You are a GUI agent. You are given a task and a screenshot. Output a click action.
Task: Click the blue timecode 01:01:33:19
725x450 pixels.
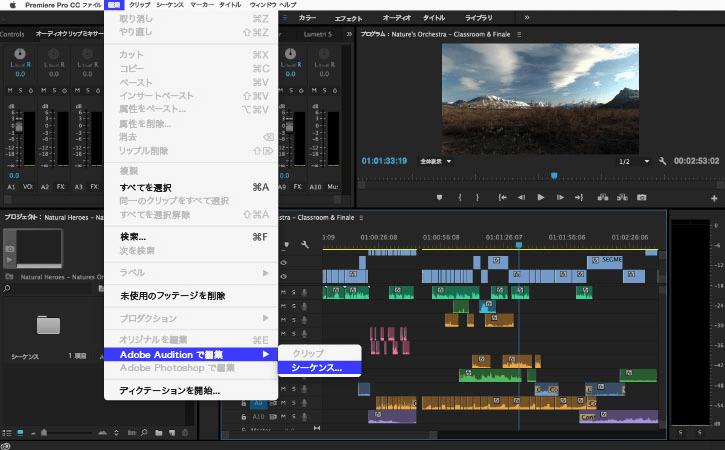tap(384, 161)
